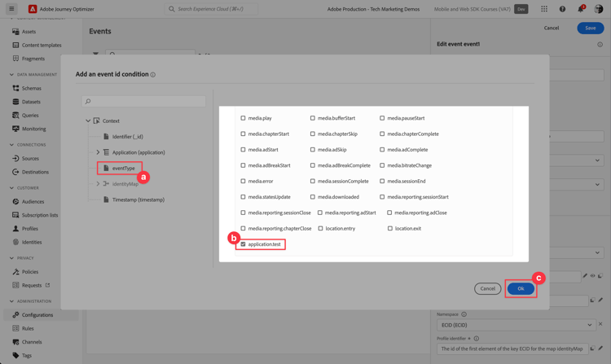This screenshot has height=364, width=611.
Task: Click the Tags sidebar icon
Action: point(15,355)
